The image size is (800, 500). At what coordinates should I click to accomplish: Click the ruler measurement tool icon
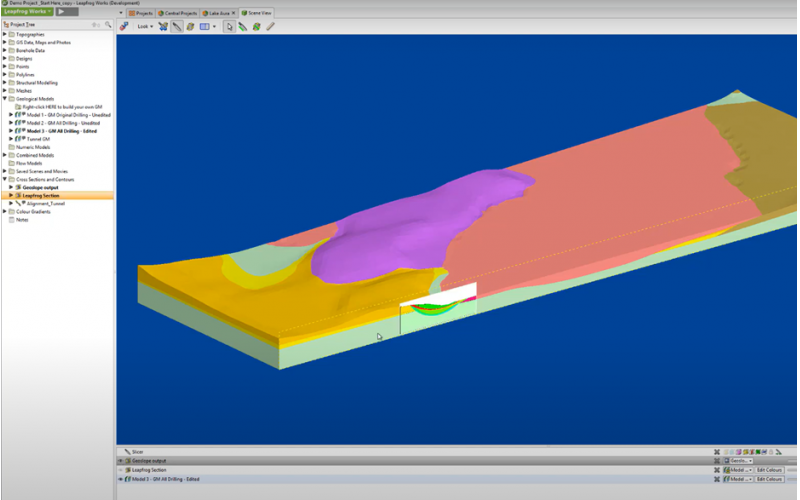click(x=270, y=27)
